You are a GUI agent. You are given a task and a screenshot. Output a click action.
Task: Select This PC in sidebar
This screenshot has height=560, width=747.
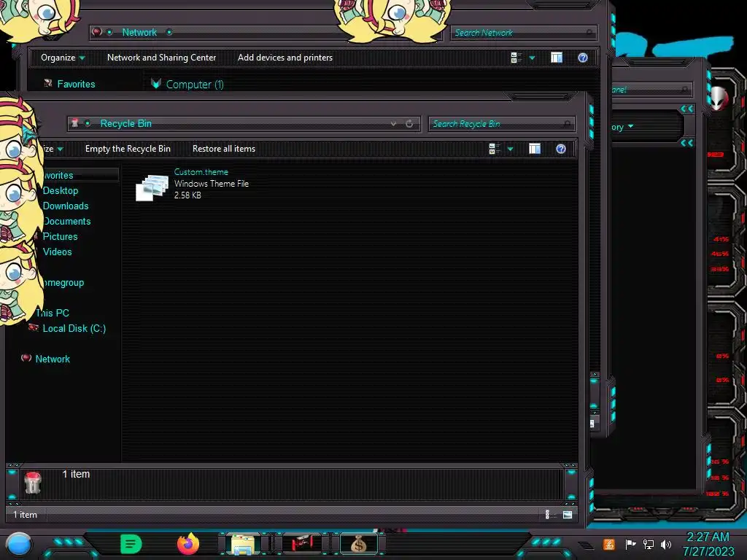point(53,313)
